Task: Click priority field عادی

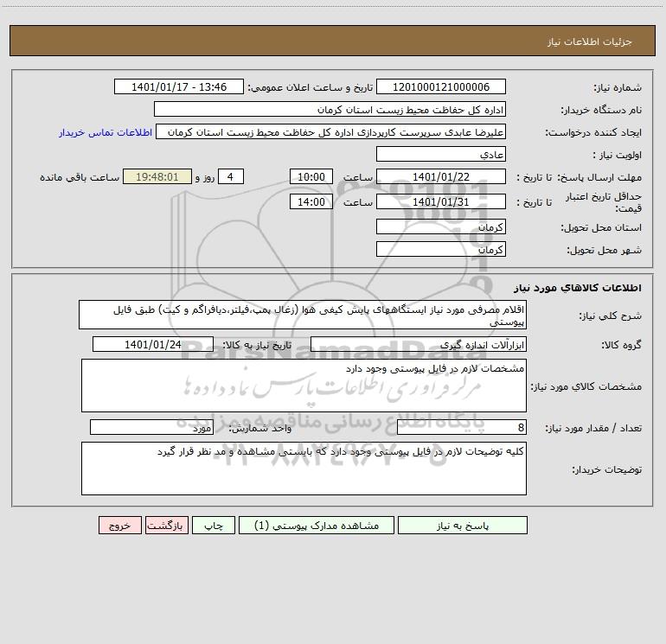Action: (441, 154)
